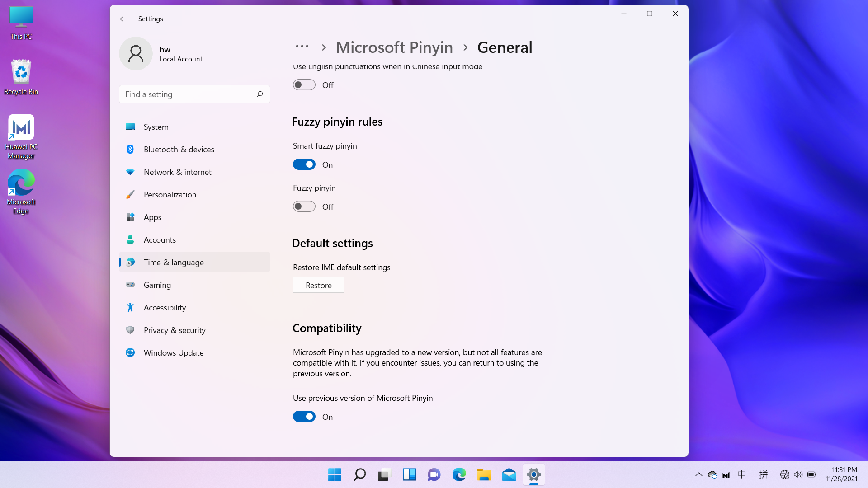The height and width of the screenshot is (488, 868).
Task: Open System settings
Action: pos(194,127)
